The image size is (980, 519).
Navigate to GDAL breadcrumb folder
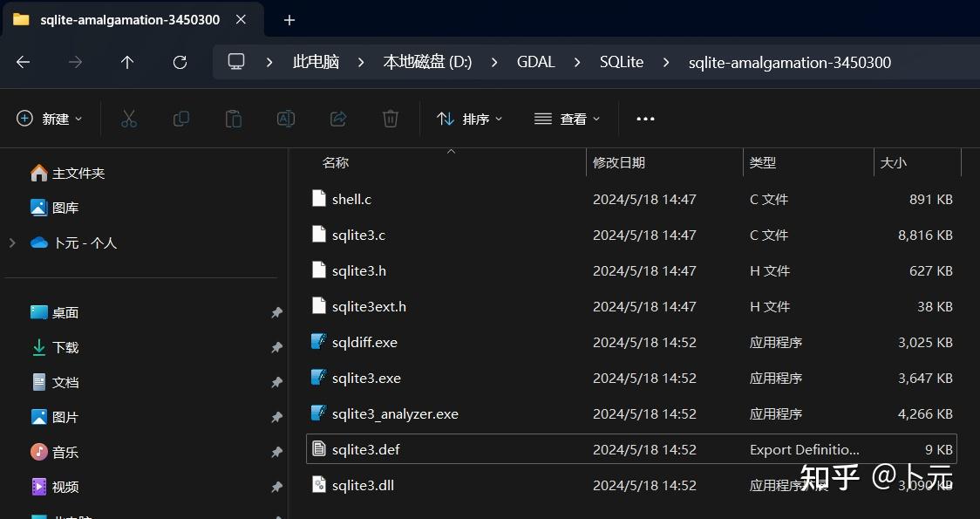(x=535, y=62)
